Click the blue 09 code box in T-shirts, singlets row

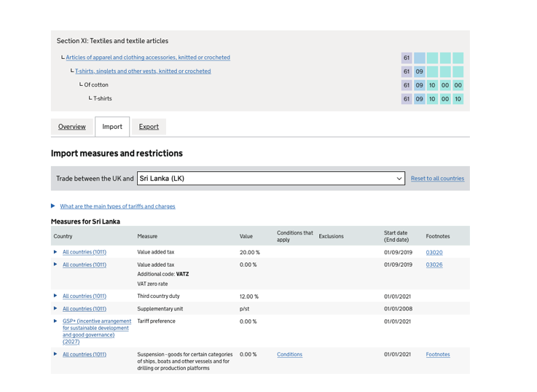(x=420, y=71)
